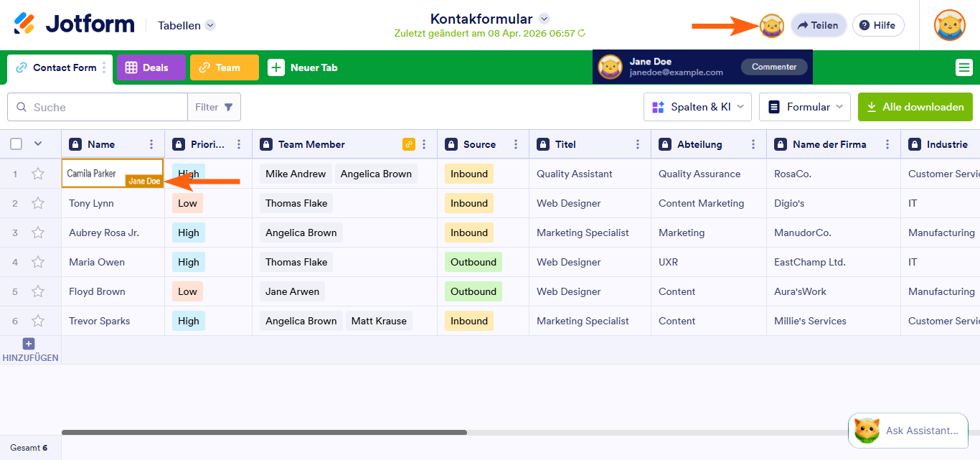Click the plus icon to add row
The image size is (980, 460).
click(29, 344)
